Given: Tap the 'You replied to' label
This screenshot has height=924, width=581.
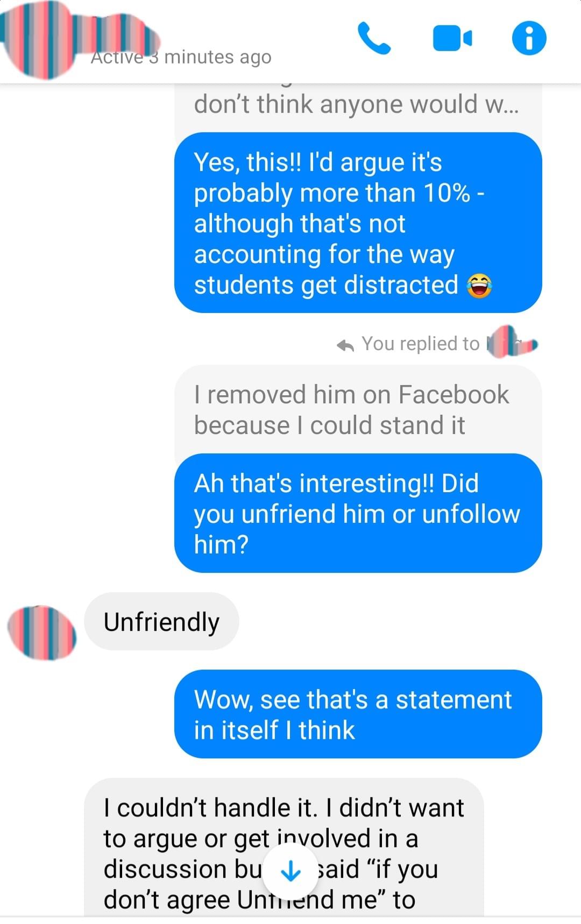Looking at the screenshot, I should tap(420, 344).
